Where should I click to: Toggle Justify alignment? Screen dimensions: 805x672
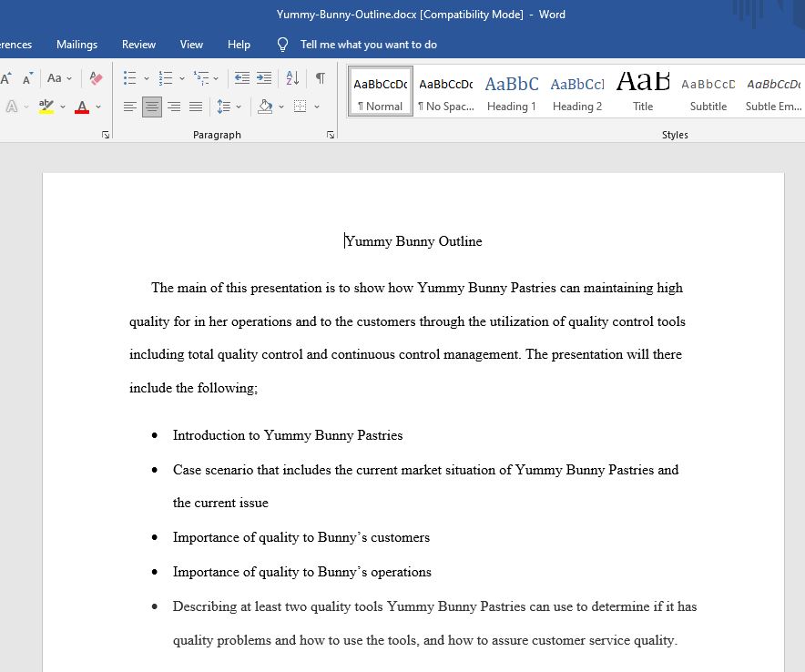pos(196,107)
